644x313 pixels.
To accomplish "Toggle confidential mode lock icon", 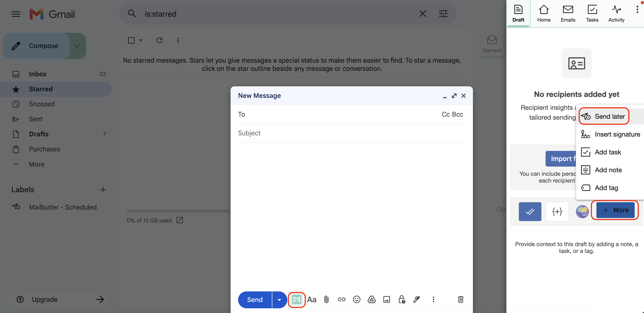I will pos(402,299).
